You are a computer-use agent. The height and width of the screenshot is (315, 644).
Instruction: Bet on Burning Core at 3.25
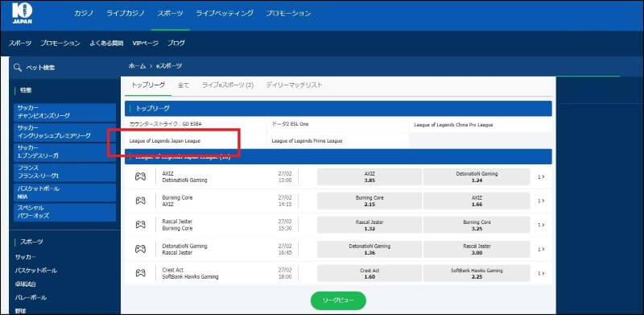click(477, 225)
